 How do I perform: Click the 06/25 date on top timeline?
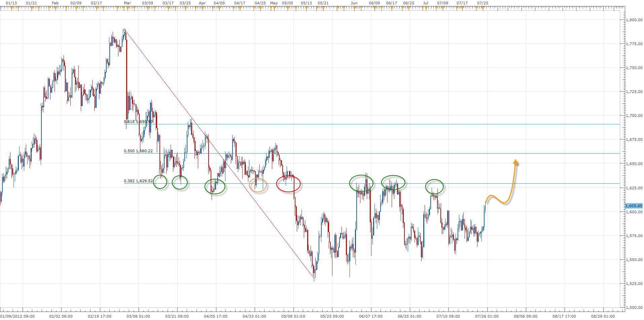tap(408, 3)
